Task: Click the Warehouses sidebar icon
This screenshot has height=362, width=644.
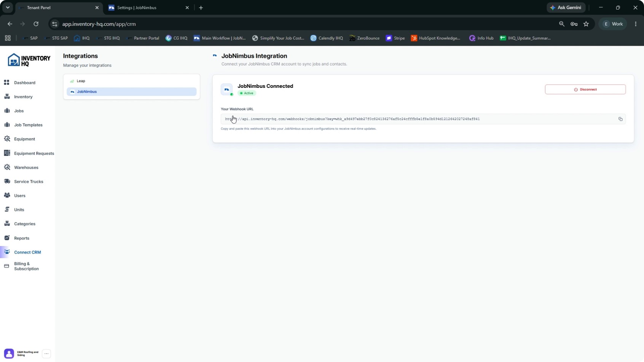Action: pyautogui.click(x=7, y=167)
